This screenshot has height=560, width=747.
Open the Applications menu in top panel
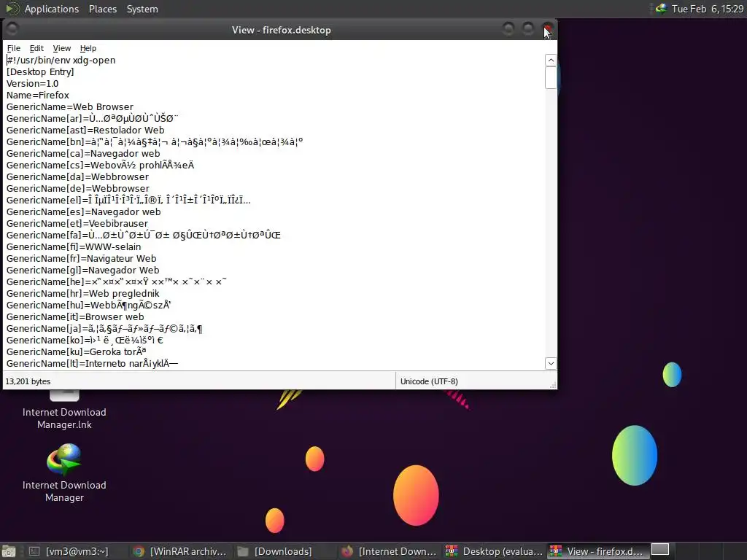pyautogui.click(x=52, y=9)
